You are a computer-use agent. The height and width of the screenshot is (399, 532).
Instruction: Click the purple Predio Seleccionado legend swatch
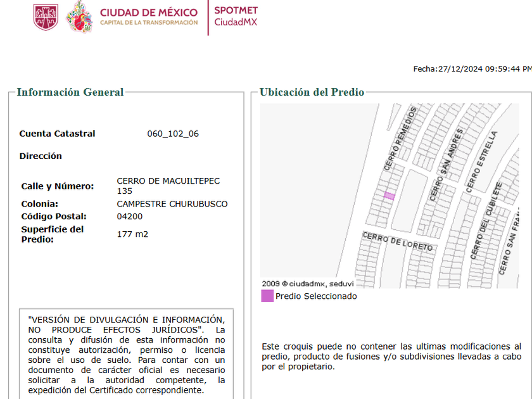click(x=267, y=296)
